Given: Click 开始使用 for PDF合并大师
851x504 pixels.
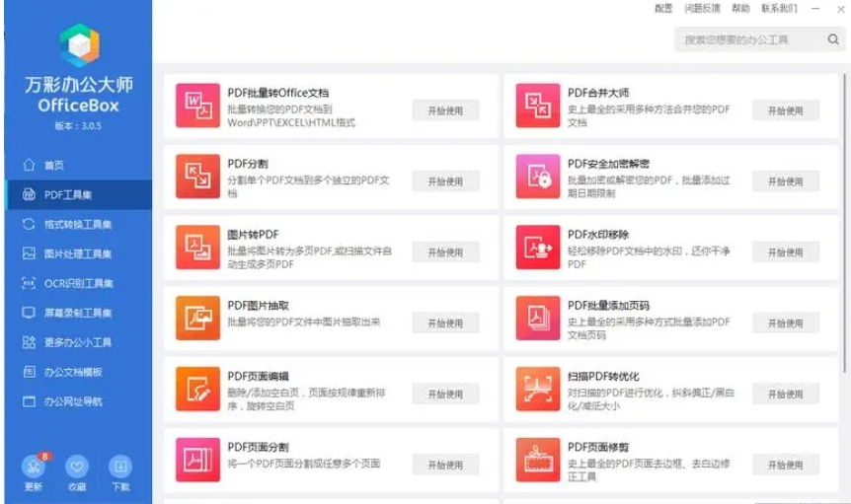Looking at the screenshot, I should click(x=785, y=110).
